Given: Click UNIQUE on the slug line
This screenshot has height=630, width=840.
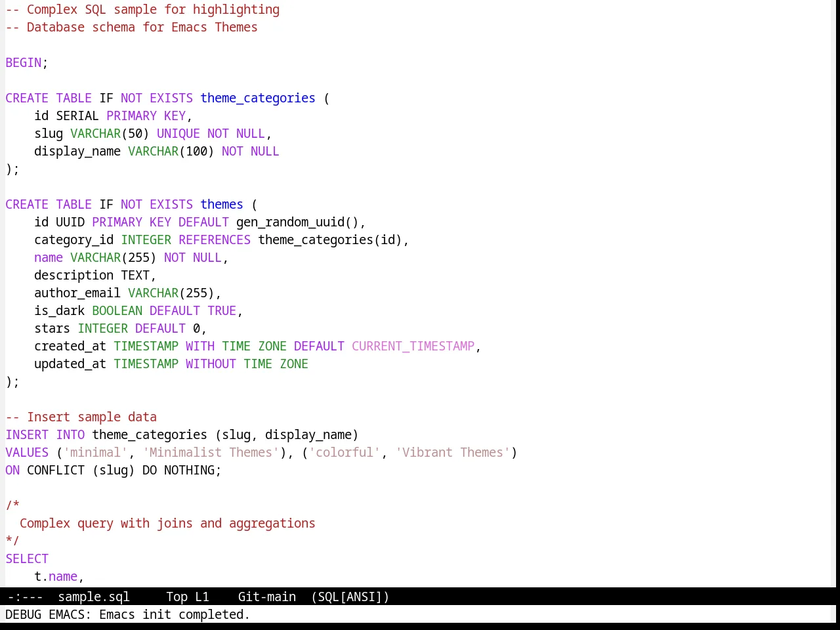Looking at the screenshot, I should click(178, 133).
